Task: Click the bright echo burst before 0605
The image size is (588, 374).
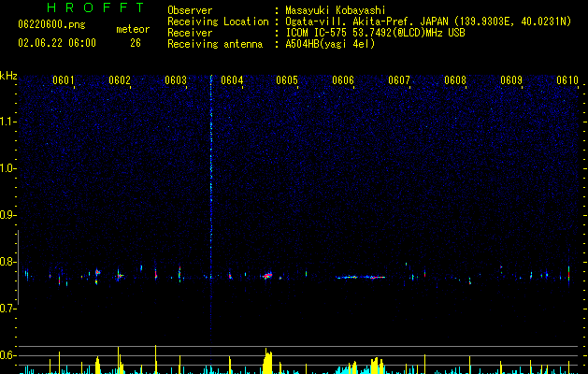Action: (x=267, y=276)
